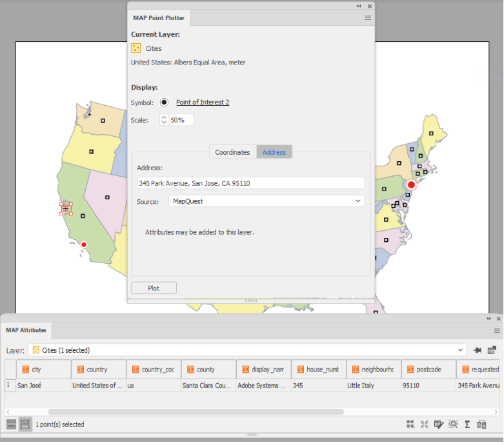Image resolution: width=504 pixels, height=445 pixels.
Task: Click the string type icon on city column
Action: pos(25,370)
